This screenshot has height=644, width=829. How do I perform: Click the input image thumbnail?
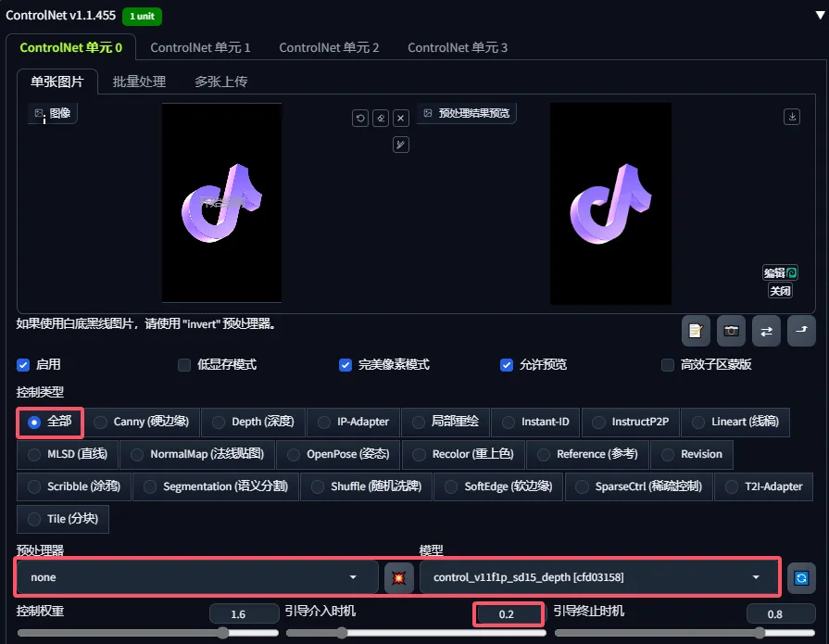click(221, 203)
